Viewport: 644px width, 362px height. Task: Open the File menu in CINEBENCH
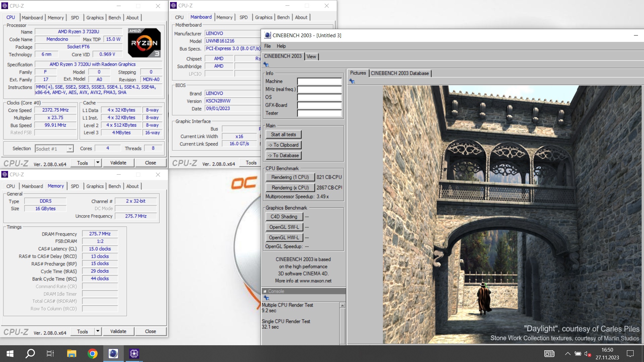point(267,46)
